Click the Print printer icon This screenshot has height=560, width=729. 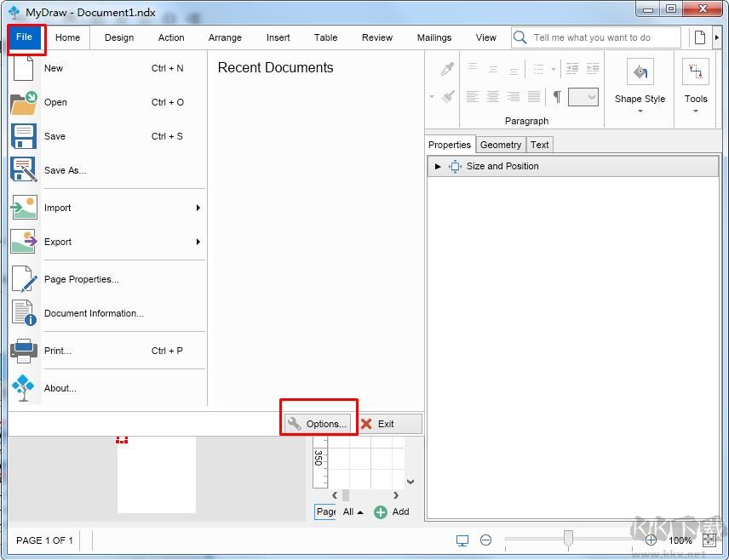point(24,351)
